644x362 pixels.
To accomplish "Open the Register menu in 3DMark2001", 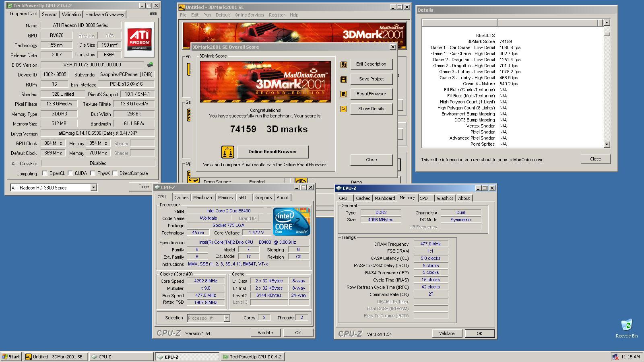I will (277, 15).
